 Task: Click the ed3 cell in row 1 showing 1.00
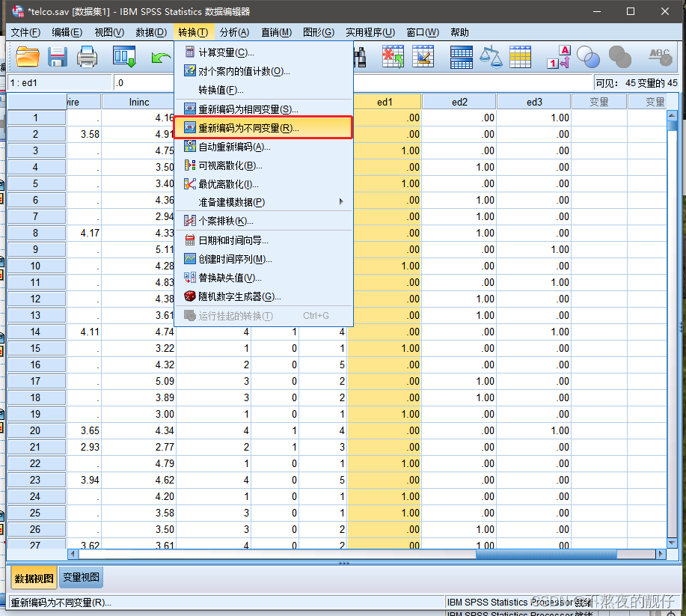click(534, 118)
